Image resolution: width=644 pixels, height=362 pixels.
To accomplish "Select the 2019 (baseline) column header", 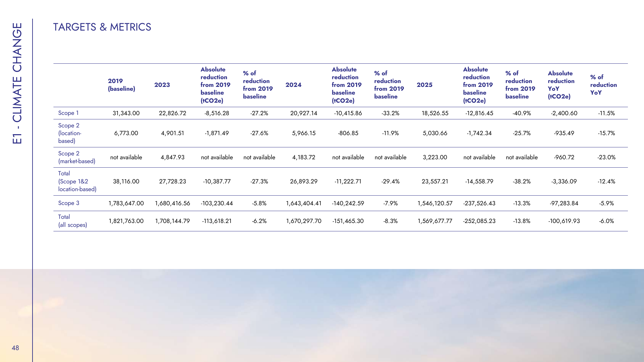I will [x=121, y=85].
